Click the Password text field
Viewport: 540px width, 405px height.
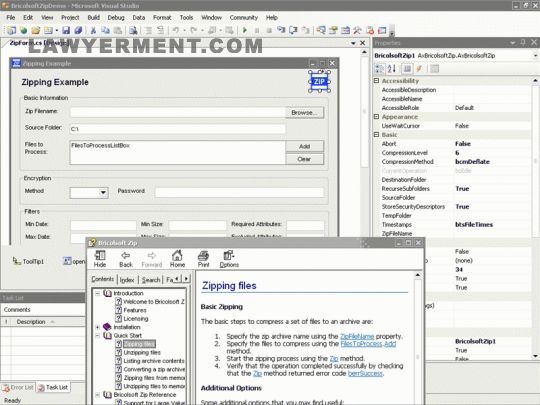(x=239, y=192)
